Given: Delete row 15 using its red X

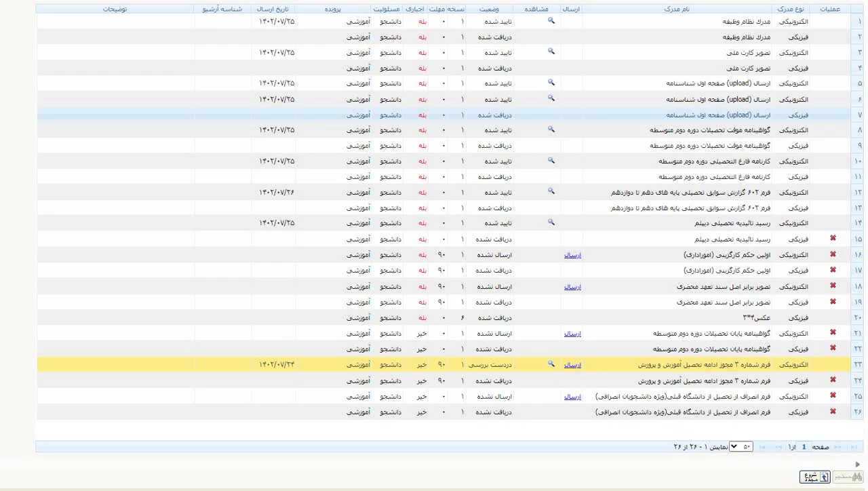Looking at the screenshot, I should 833,238.
